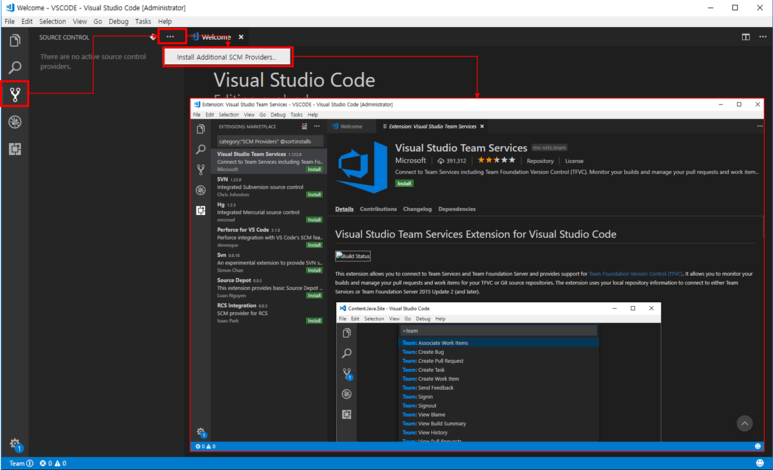The height and width of the screenshot is (470, 773).
Task: Open the Explorer view in activity bar
Action: [x=15, y=40]
